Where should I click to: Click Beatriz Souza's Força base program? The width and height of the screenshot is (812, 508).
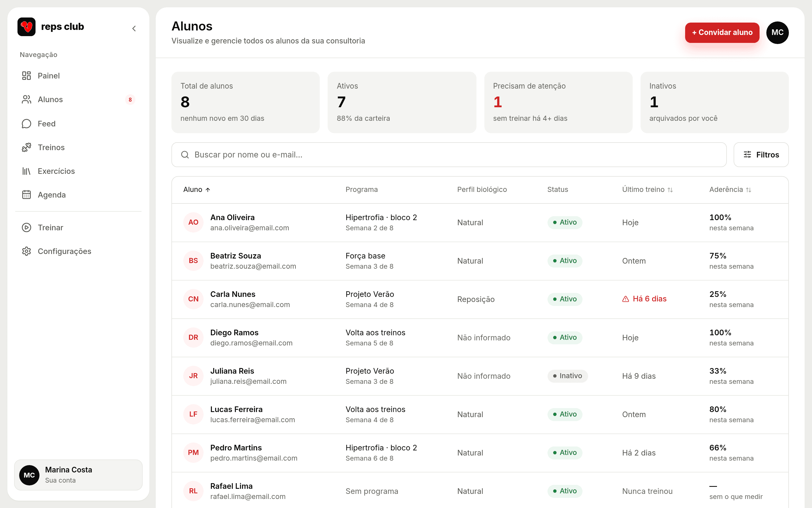pyautogui.click(x=365, y=256)
